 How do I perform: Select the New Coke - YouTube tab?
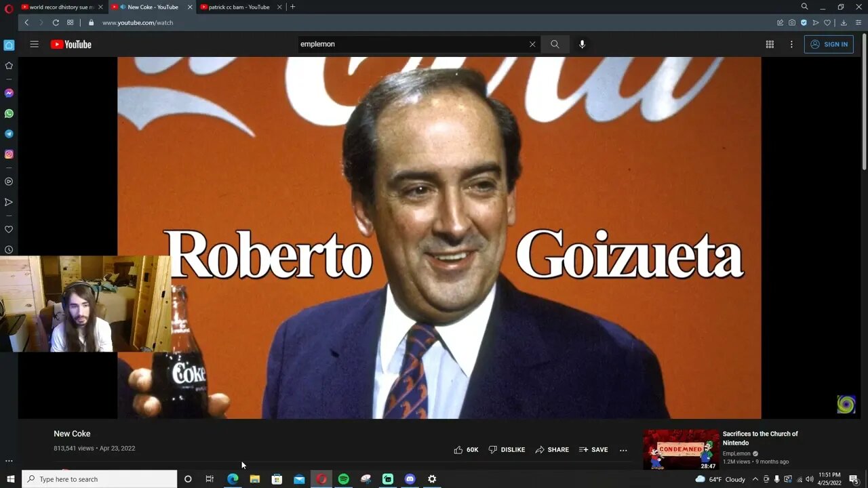[x=148, y=7]
